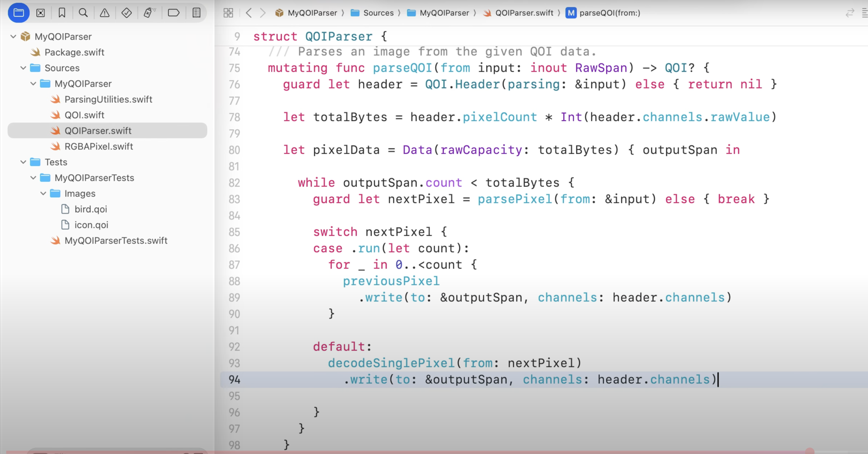Image resolution: width=868 pixels, height=454 pixels.
Task: Open the Project navigator tab
Action: [19, 13]
